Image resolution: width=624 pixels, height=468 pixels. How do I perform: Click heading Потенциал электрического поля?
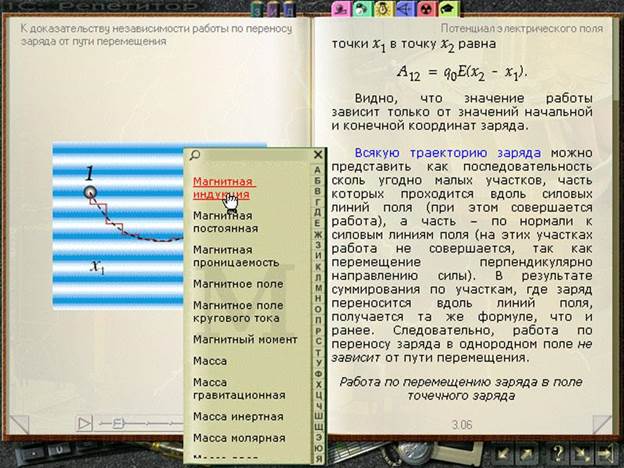click(x=522, y=29)
